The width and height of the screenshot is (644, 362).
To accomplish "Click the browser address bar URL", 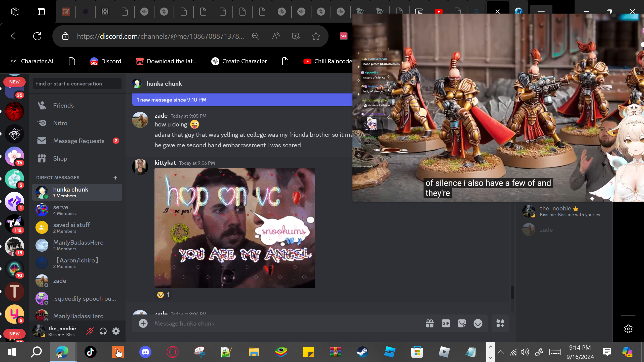I will (160, 36).
